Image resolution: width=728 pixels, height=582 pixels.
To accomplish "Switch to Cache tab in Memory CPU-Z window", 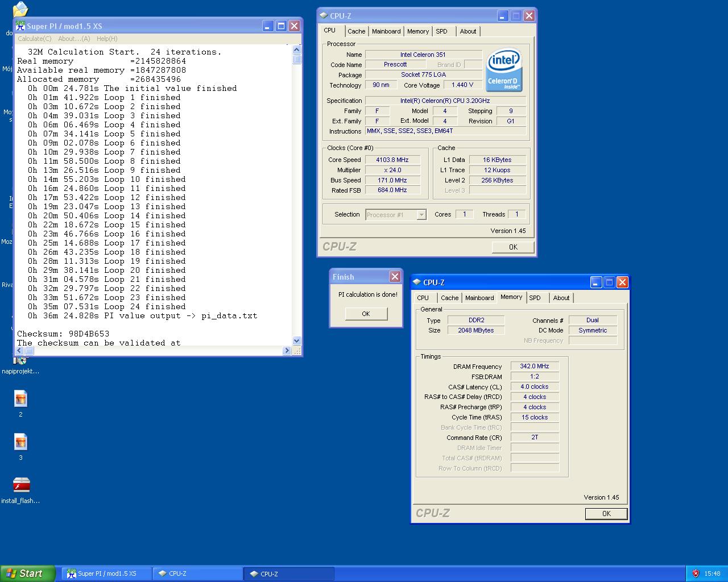I will tap(450, 298).
